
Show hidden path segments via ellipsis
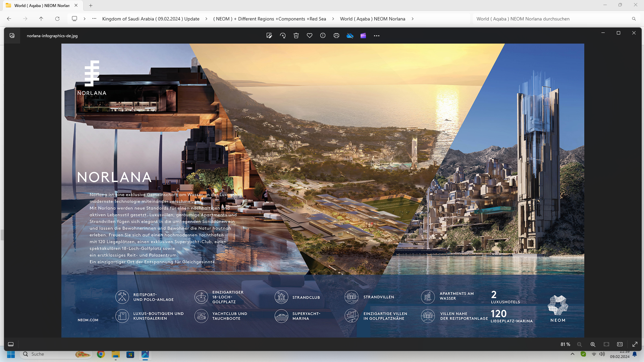click(94, 19)
